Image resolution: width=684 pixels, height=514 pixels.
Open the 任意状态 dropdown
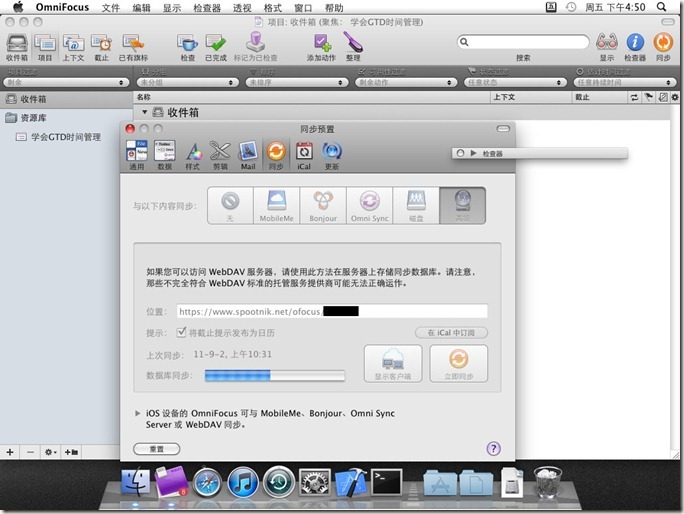pyautogui.click(x=515, y=82)
